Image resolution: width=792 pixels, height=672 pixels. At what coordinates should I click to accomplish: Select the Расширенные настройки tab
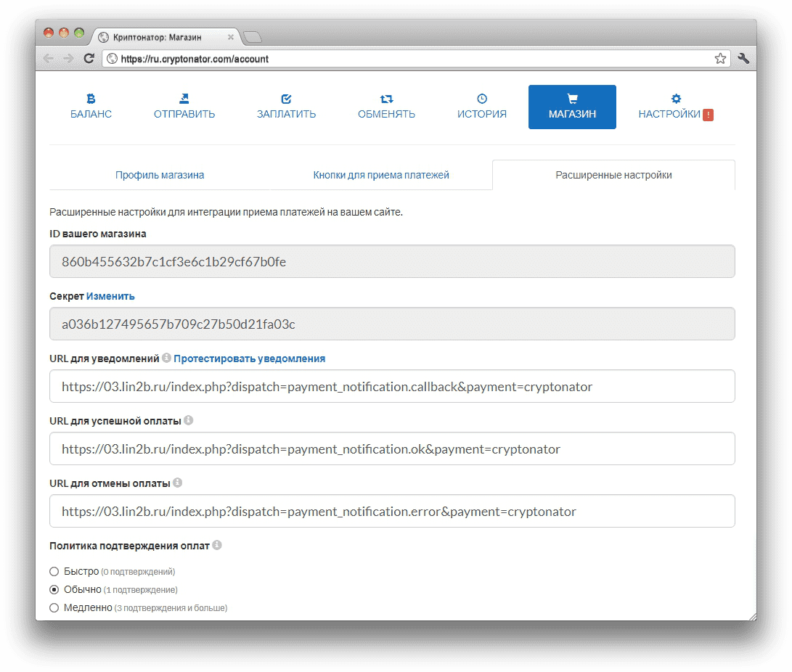613,175
